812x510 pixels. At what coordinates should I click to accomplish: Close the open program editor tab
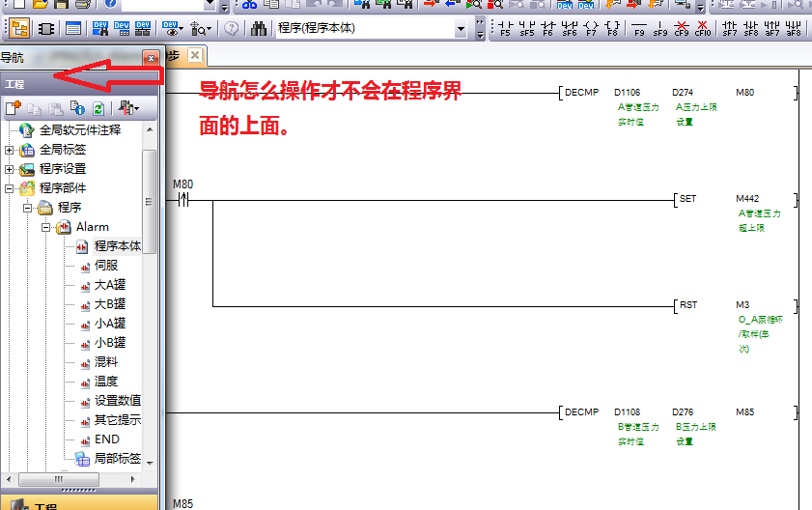click(194, 56)
